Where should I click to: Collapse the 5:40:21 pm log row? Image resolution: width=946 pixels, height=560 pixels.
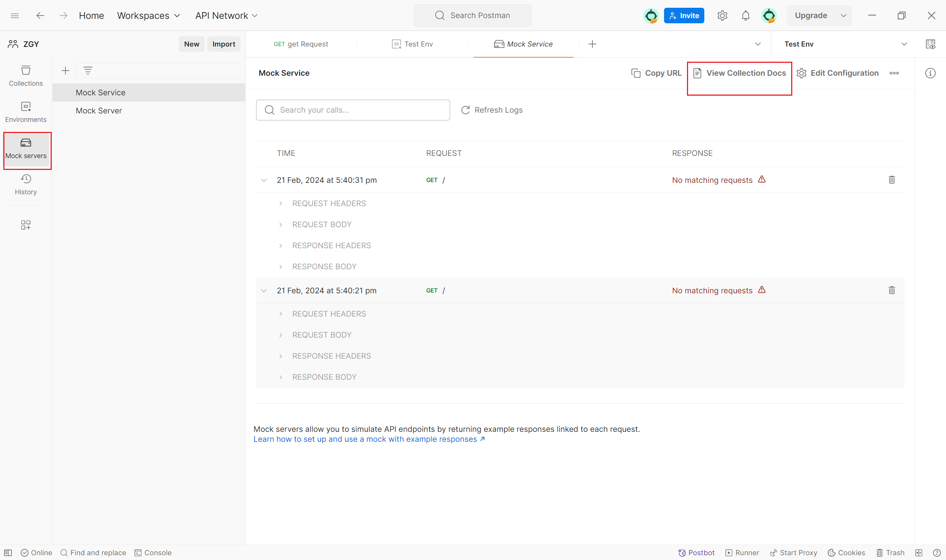pos(264,291)
